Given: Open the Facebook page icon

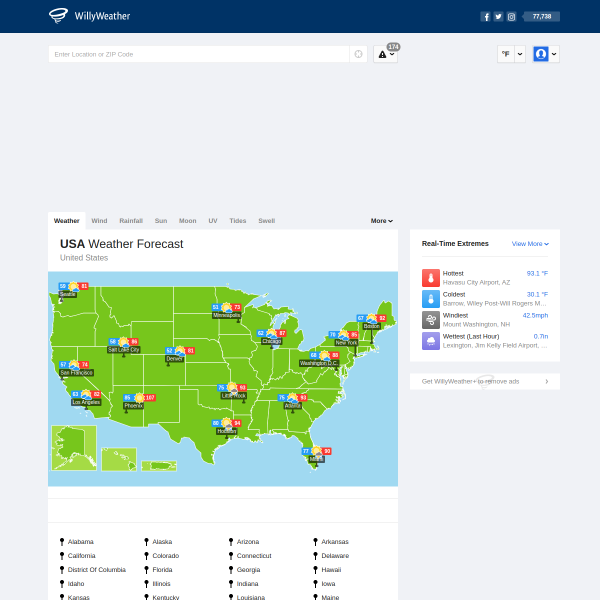Looking at the screenshot, I should [486, 16].
